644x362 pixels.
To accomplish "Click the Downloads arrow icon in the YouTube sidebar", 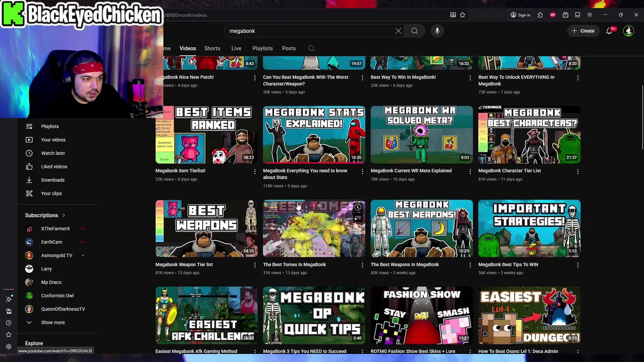I will [29, 180].
